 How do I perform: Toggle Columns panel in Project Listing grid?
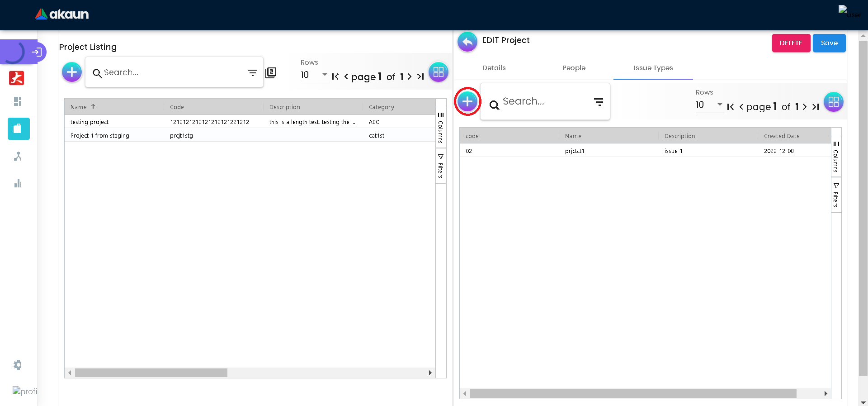[x=441, y=128]
